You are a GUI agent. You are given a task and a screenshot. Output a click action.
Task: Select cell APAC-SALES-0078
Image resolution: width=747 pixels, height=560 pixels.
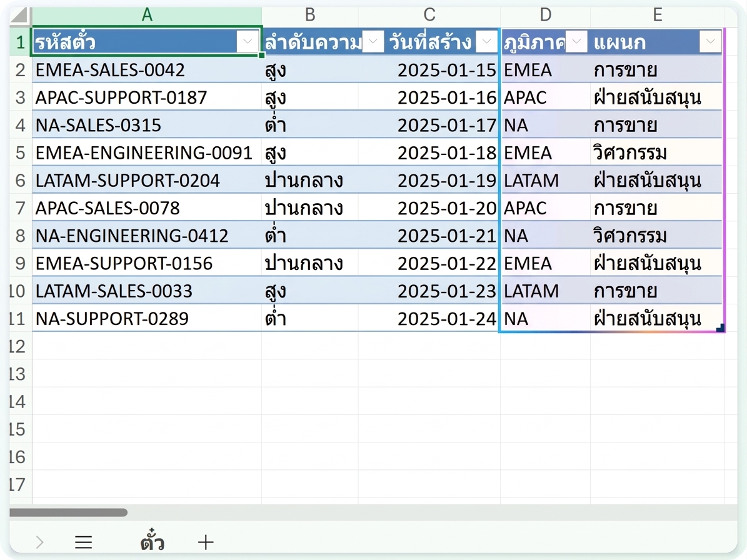pyautogui.click(x=147, y=208)
